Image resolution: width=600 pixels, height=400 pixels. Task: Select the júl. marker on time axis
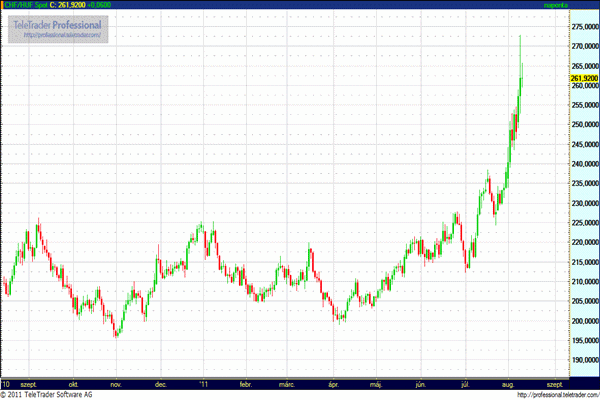click(x=465, y=383)
